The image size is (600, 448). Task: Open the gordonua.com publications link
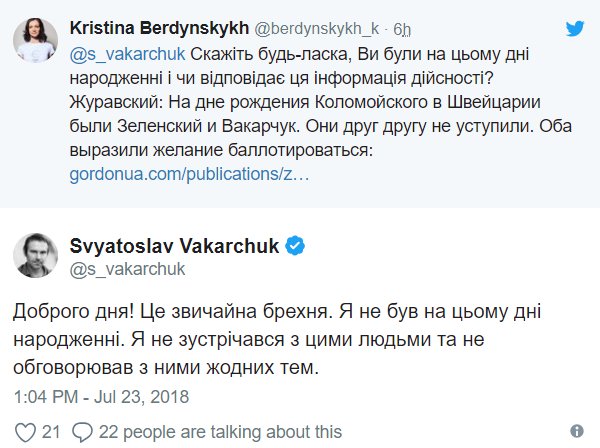(189, 174)
